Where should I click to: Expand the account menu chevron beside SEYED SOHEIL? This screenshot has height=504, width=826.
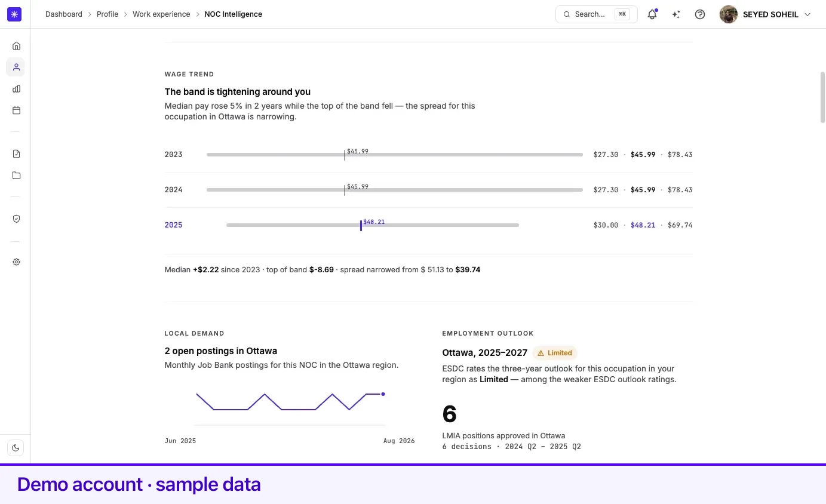pyautogui.click(x=807, y=14)
